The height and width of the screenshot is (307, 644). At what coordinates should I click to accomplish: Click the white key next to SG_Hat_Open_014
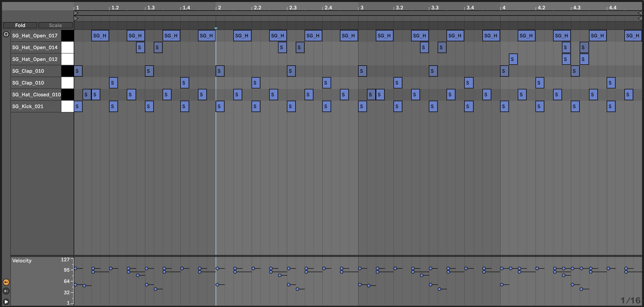[68, 47]
